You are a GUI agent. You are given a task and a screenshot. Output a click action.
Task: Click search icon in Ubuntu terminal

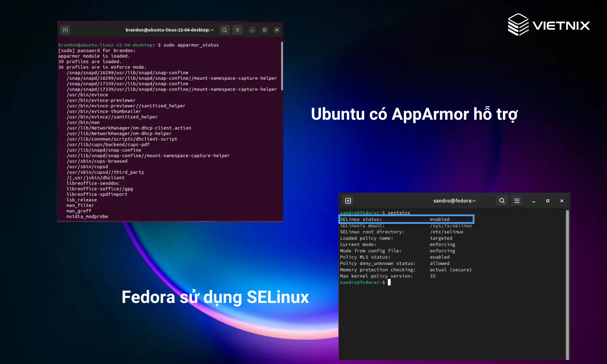coord(225,30)
